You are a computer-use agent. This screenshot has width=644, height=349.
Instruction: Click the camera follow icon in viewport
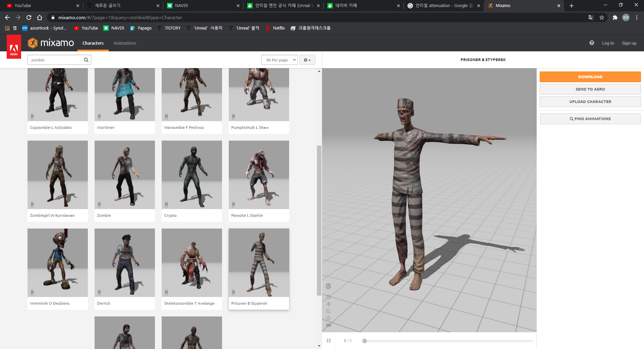tap(329, 325)
